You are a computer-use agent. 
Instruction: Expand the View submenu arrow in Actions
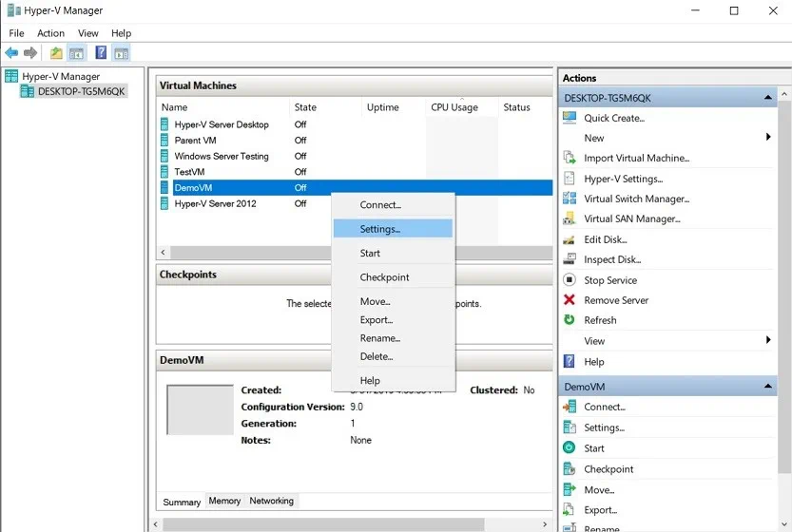click(x=768, y=340)
